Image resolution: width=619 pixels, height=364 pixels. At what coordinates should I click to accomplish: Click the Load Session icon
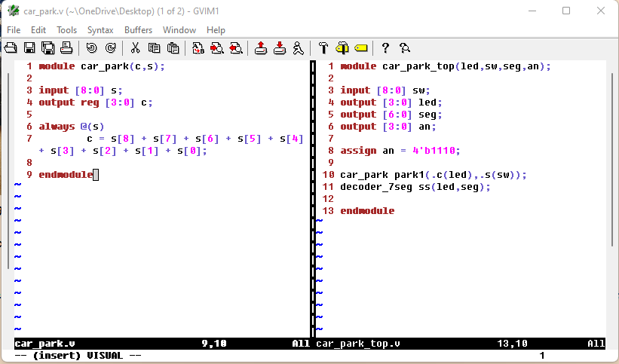point(260,48)
